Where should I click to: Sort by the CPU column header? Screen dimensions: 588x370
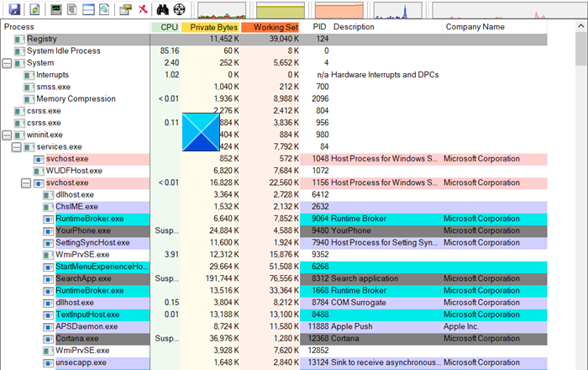click(169, 28)
